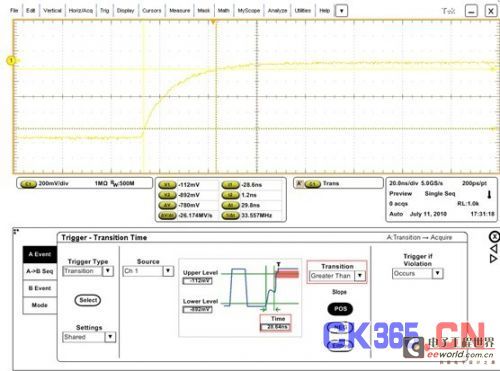Image resolution: width=500 pixels, height=371 pixels.
Task: Click the Upper Level value field
Action: [198, 281]
